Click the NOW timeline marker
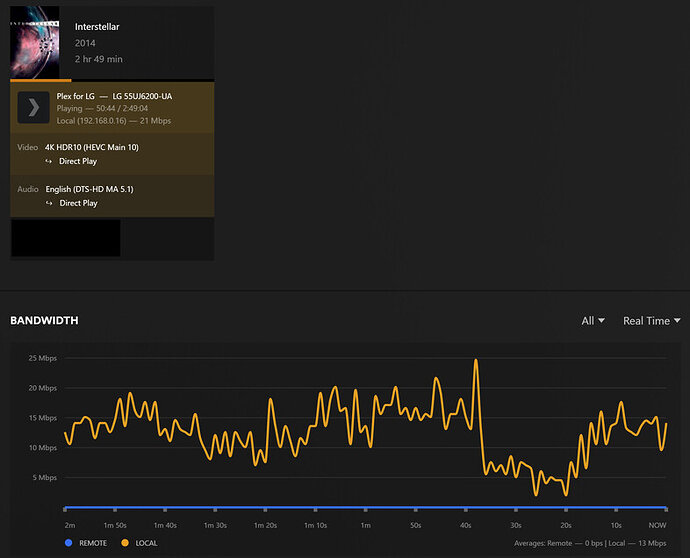 click(657, 525)
